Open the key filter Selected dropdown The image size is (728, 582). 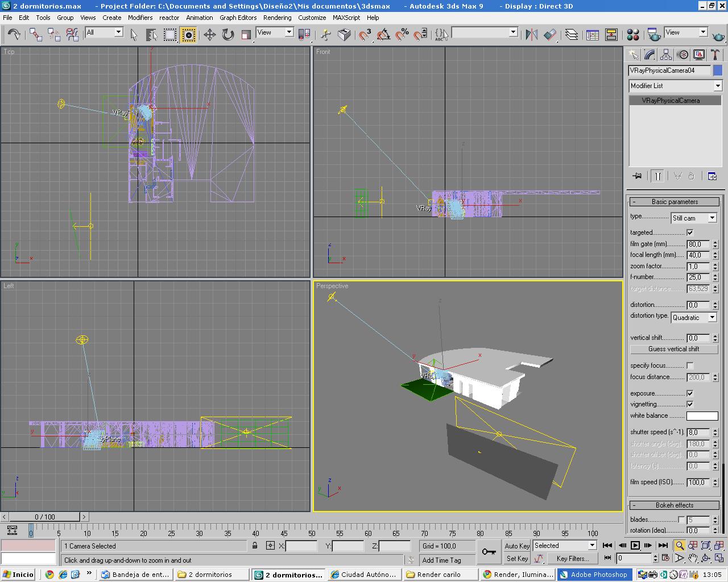(564, 546)
